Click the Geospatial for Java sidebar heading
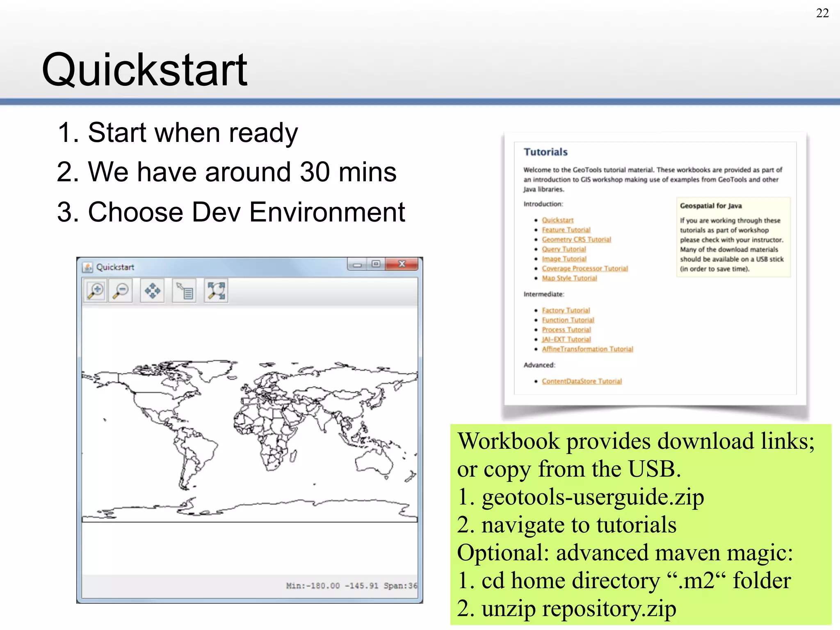Viewport: 840px width, 630px height. (x=711, y=206)
